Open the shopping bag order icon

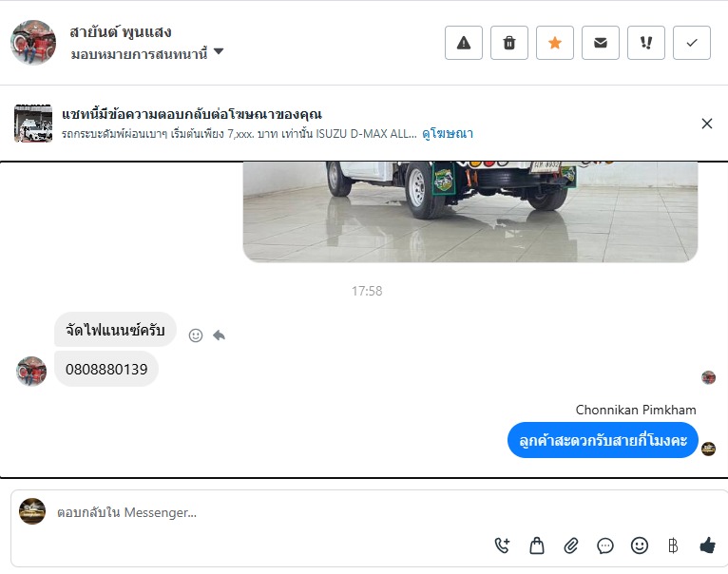pyautogui.click(x=537, y=545)
